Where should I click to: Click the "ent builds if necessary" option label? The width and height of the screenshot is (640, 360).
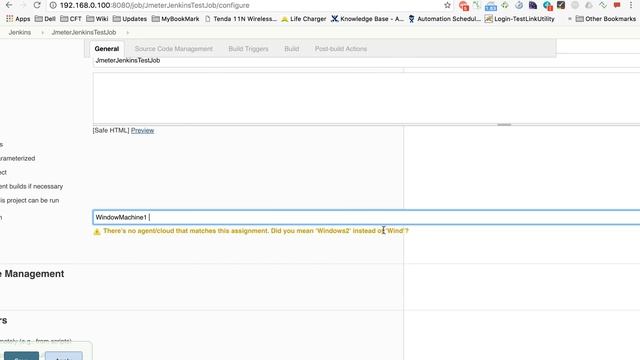click(x=31, y=187)
